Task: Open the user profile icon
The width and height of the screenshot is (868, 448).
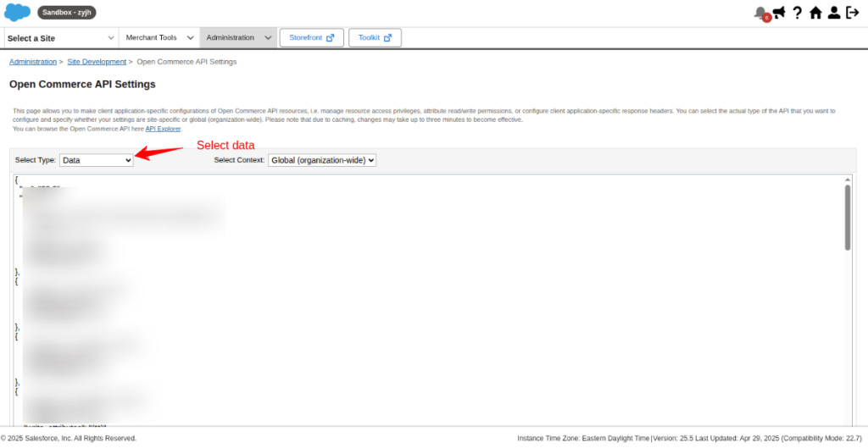Action: pos(834,13)
